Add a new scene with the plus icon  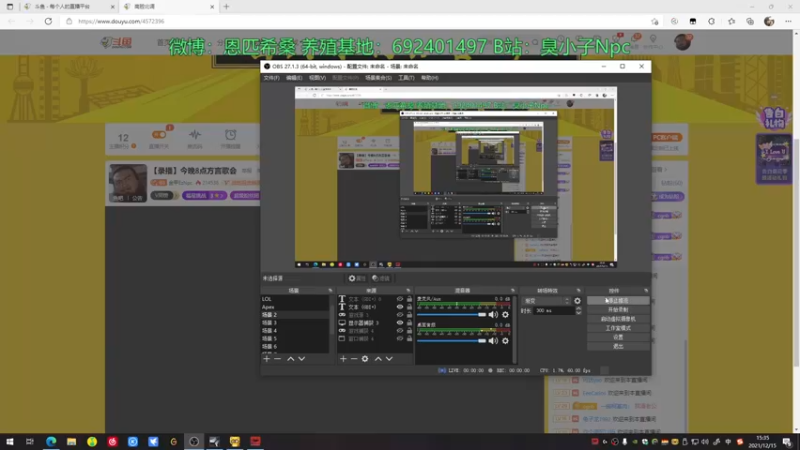266,359
